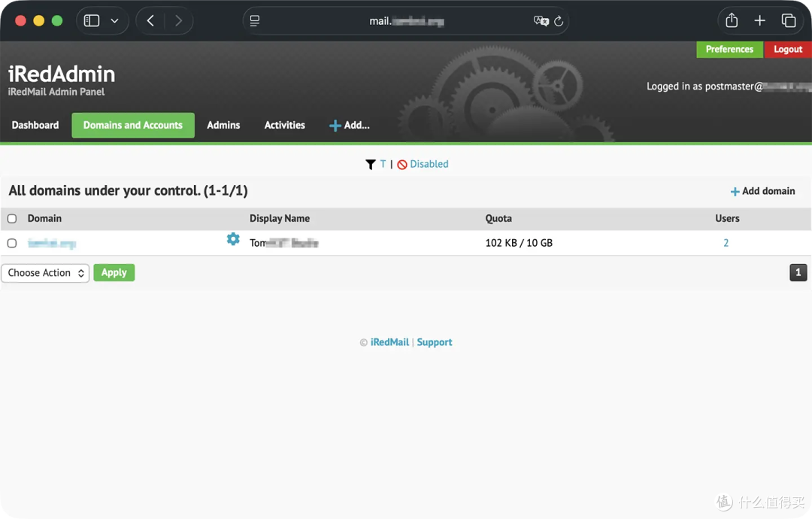Open the Admins tab
This screenshot has width=812, height=519.
click(x=223, y=125)
